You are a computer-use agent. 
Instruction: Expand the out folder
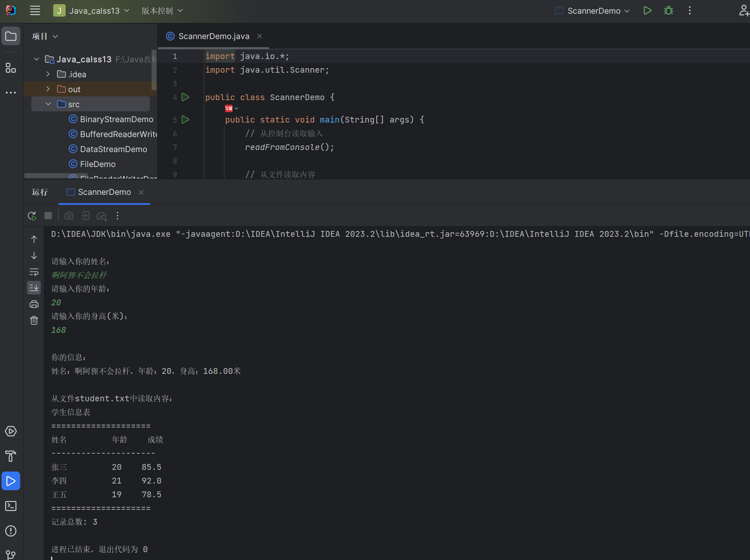[x=48, y=89]
